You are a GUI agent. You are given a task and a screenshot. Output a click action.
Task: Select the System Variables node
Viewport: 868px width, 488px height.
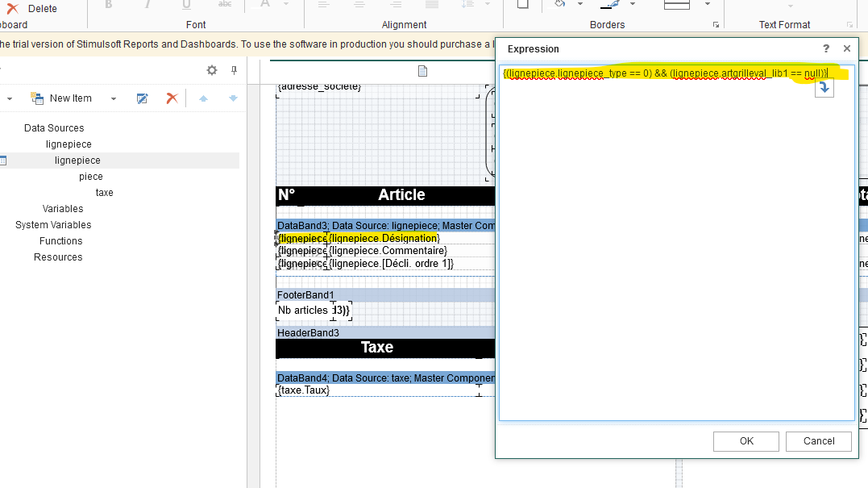(x=53, y=224)
